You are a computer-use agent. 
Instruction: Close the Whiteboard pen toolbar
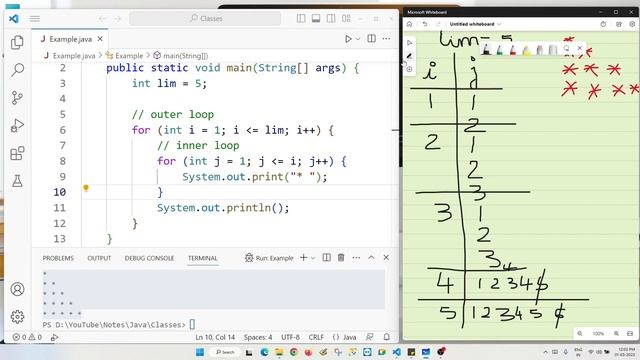(x=579, y=48)
